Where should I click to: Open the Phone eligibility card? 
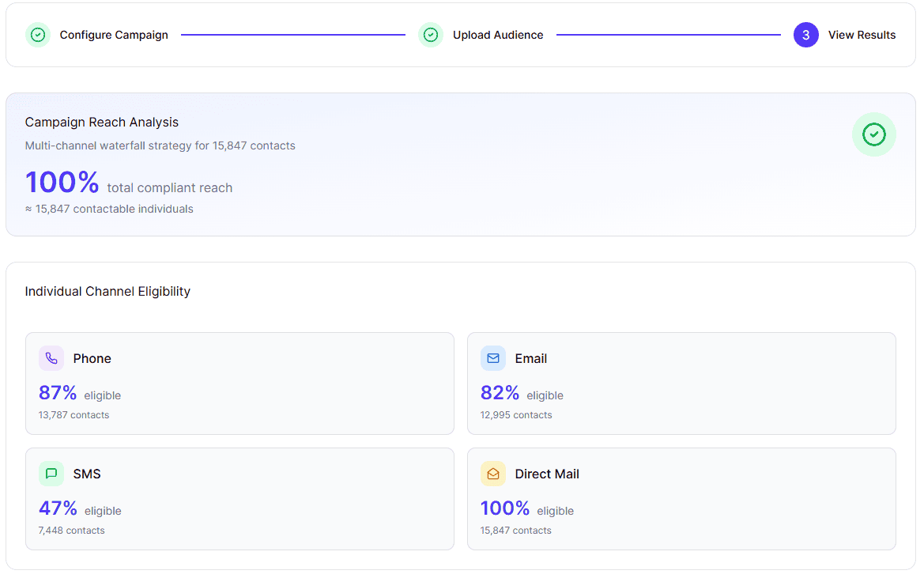pos(239,383)
